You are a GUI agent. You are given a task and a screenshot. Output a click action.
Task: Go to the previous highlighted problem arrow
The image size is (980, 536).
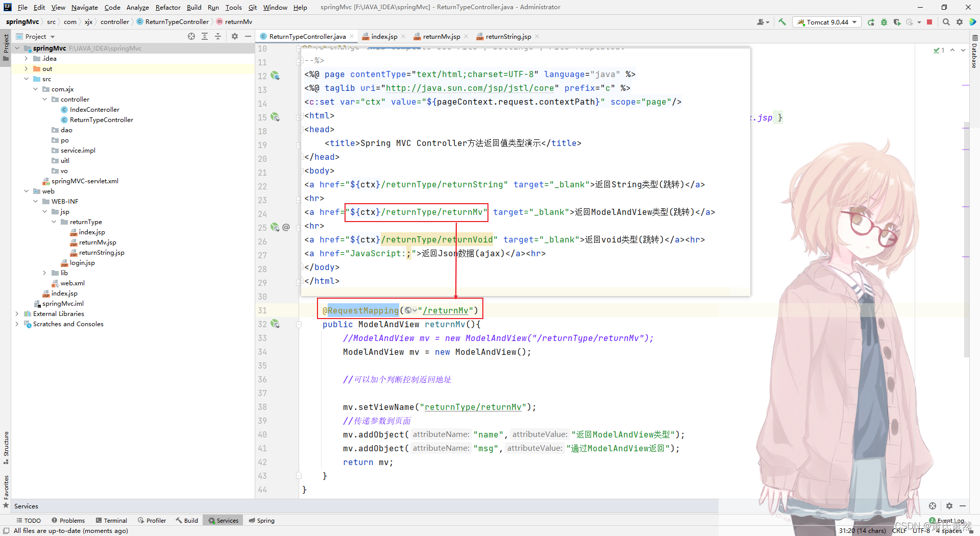pyautogui.click(x=952, y=50)
